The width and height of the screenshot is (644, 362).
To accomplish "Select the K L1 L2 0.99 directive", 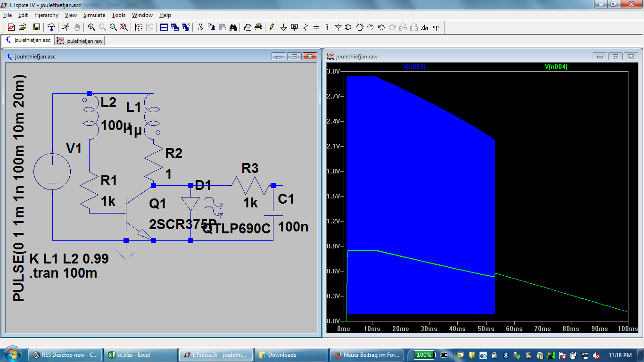I will click(69, 259).
